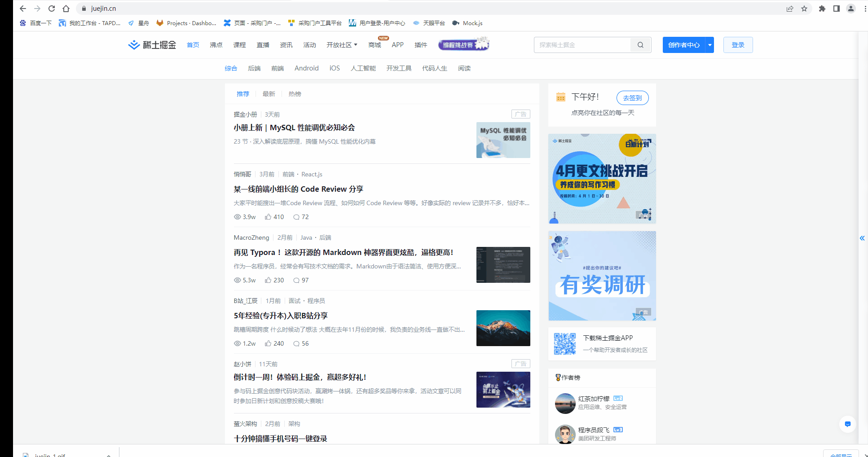Open the feedback chat bubble at bottom right
The image size is (868, 457).
[x=848, y=424]
